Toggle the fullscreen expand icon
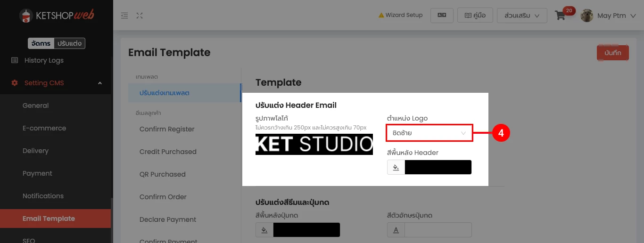This screenshot has height=243, width=644. click(140, 16)
